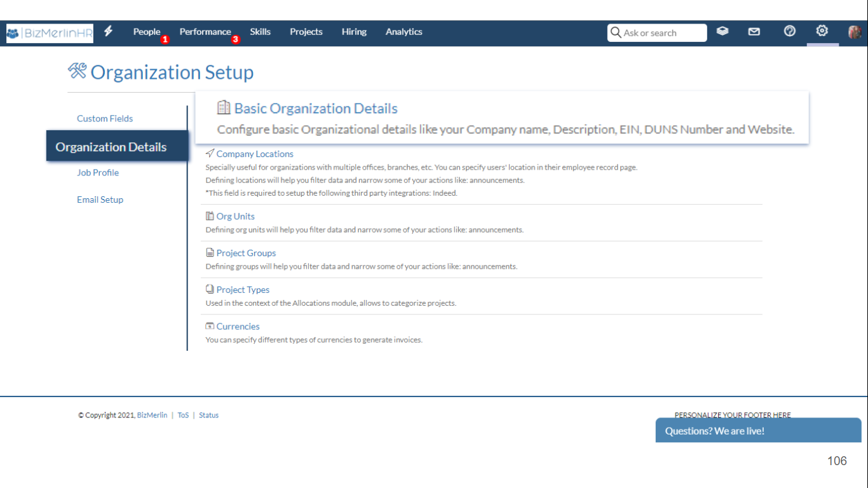Select Custom Fields in the sidebar
Viewport: 868px width, 488px height.
(105, 118)
